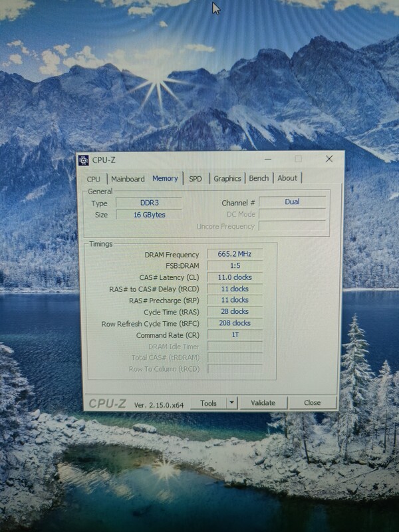
Task: Click the Size 16 GBytes field
Action: (148, 215)
